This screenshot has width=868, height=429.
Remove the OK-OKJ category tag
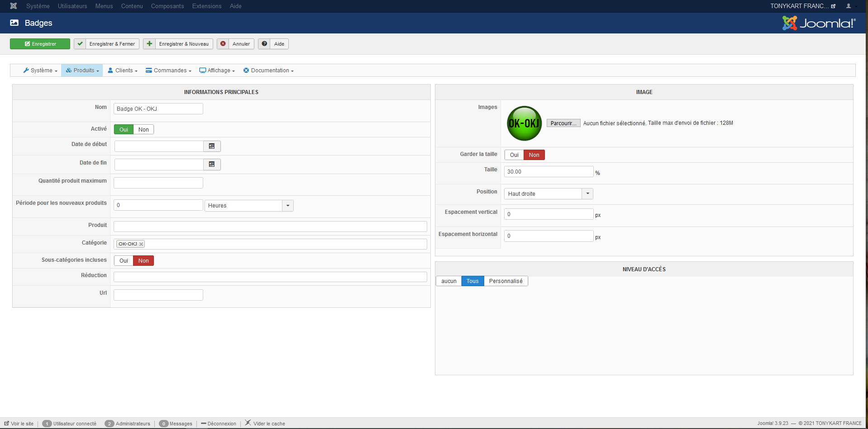point(141,244)
